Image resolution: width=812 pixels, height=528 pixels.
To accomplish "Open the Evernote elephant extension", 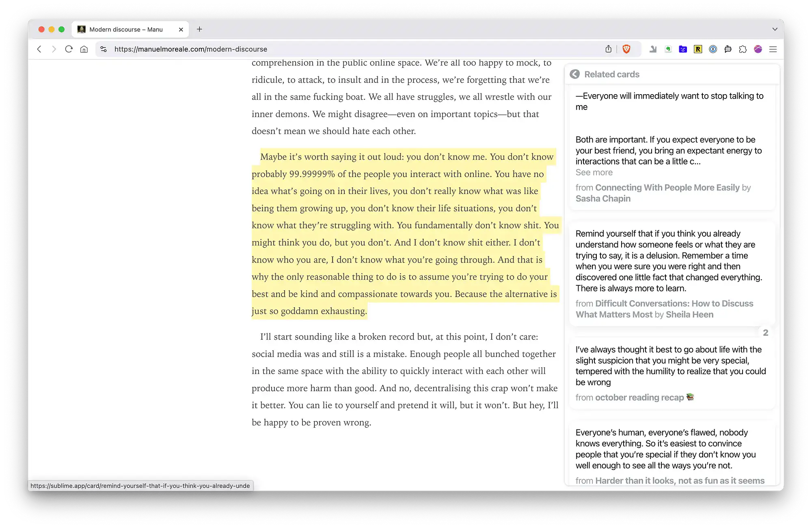I will coord(668,49).
